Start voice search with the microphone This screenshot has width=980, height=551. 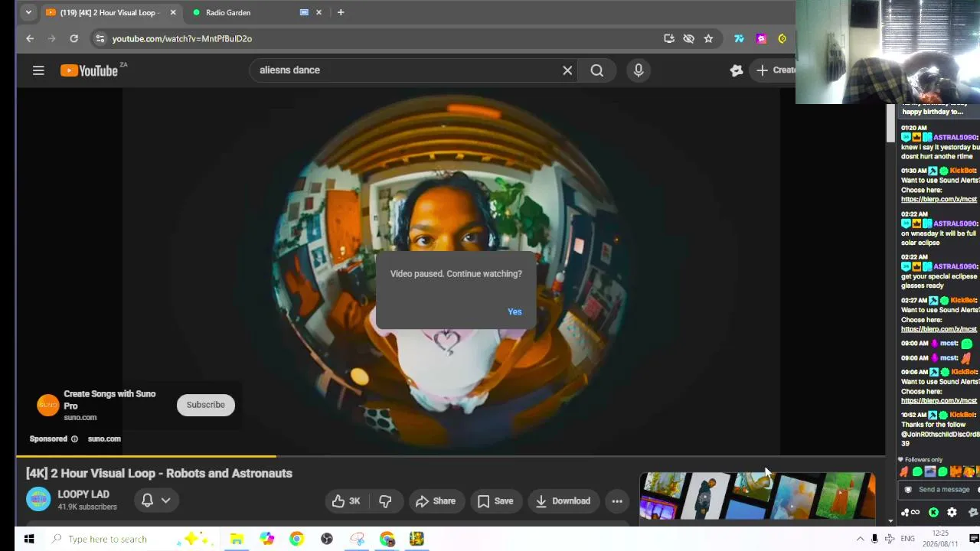[639, 70]
